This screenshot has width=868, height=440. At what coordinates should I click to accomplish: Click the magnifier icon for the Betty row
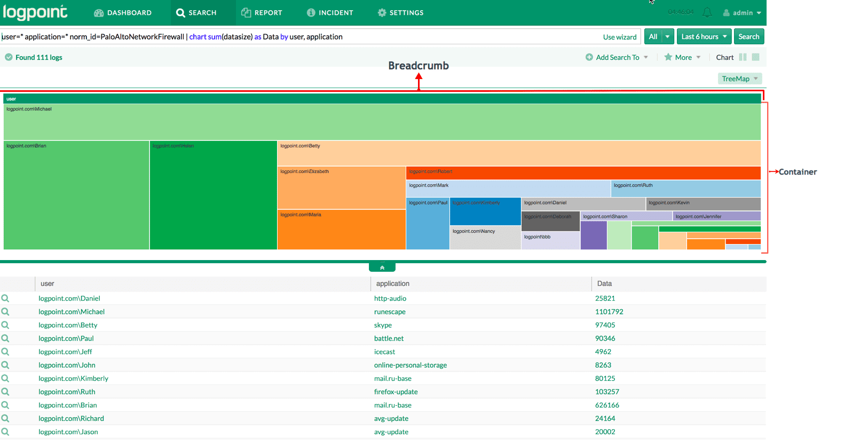pyautogui.click(x=5, y=325)
